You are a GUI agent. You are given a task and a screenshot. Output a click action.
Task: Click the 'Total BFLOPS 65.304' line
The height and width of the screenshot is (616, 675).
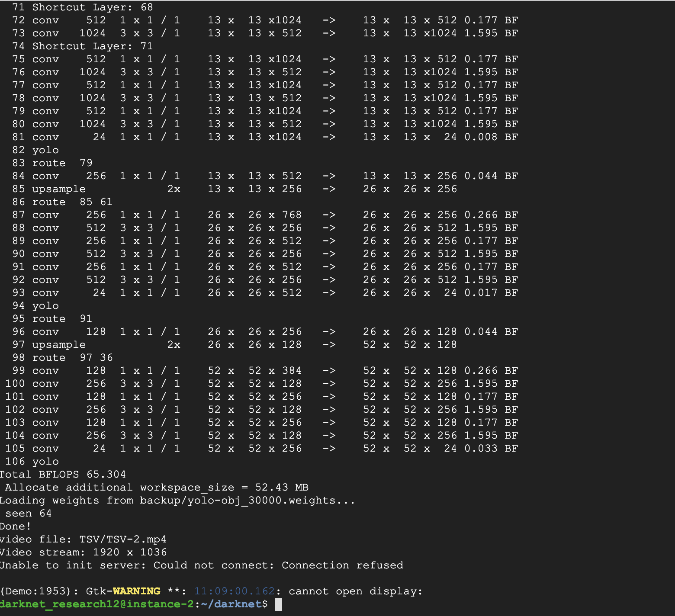[63, 475]
